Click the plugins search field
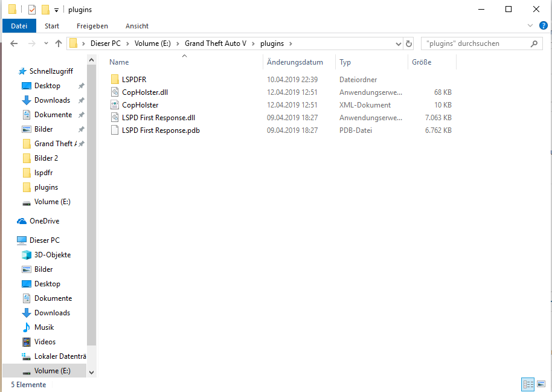This screenshot has width=552, height=392. (475, 43)
